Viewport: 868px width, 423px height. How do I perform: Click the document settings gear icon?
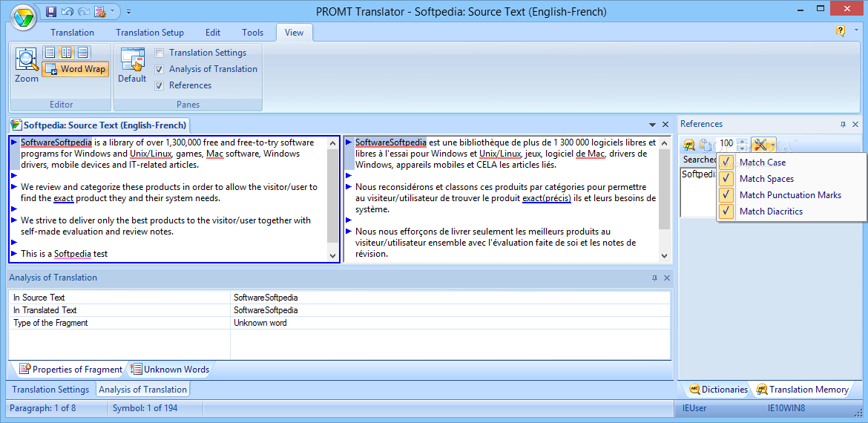coord(99,11)
